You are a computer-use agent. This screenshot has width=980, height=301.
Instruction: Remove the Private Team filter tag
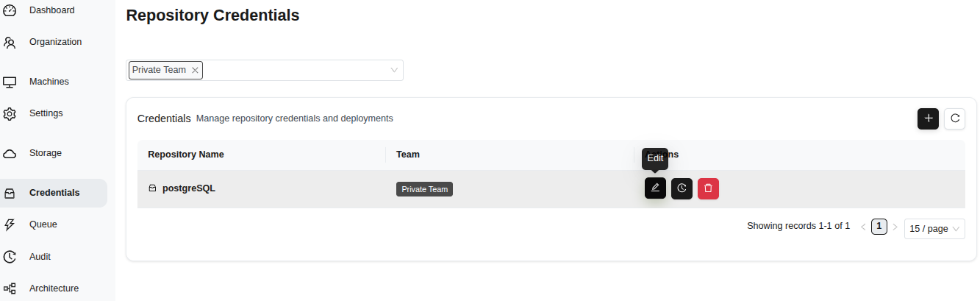(195, 70)
